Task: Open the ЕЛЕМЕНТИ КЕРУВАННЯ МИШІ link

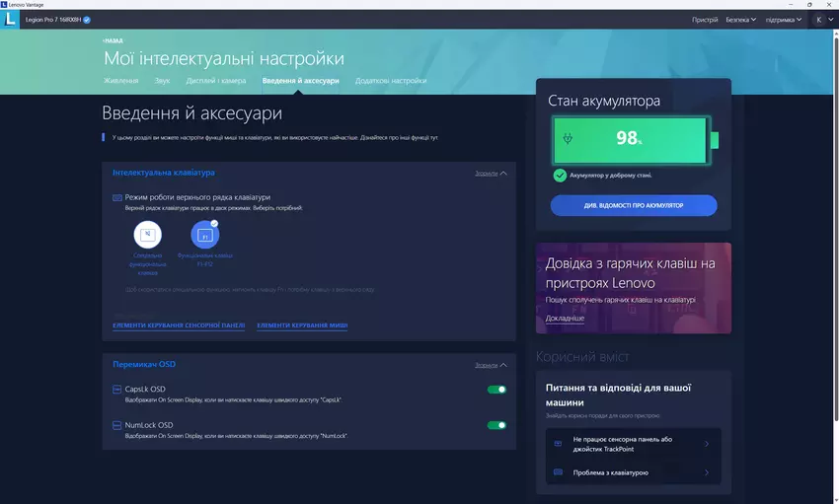Action: (302, 324)
